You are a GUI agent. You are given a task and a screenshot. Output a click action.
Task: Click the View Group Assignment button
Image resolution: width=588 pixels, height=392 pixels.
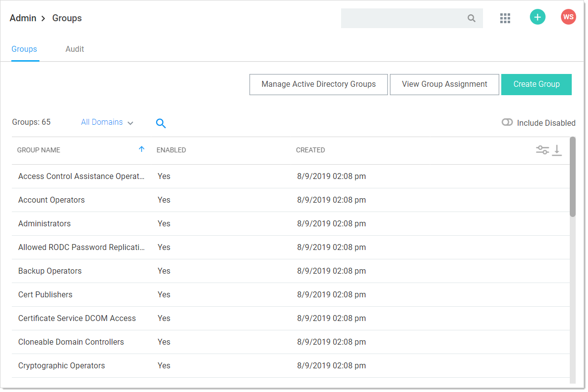[x=444, y=84]
